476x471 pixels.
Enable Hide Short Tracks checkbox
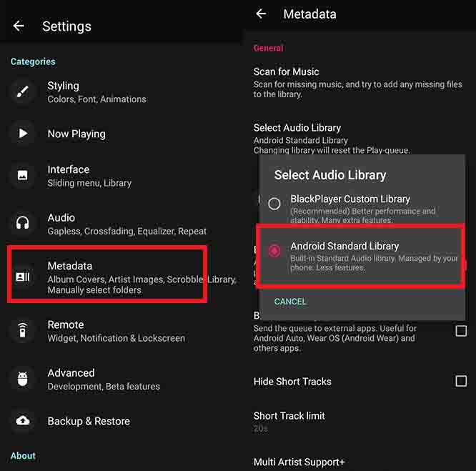point(461,380)
